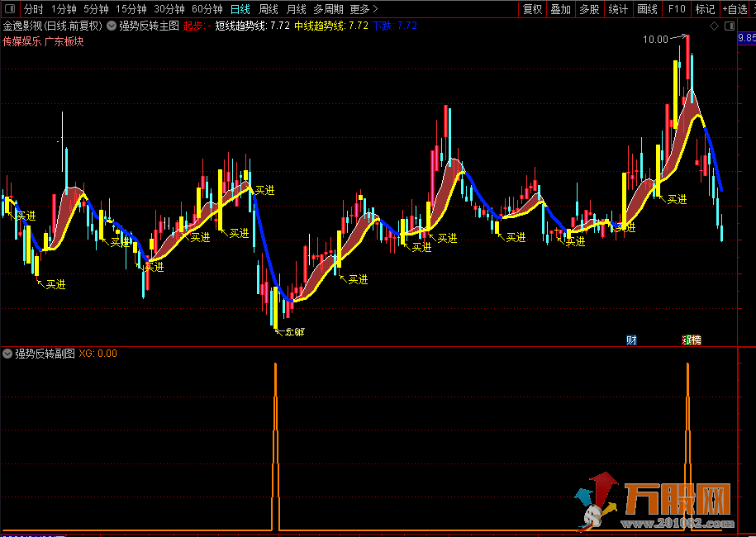Expand the 强势反转主图 indicator menu
Image resolution: width=756 pixels, height=537 pixels.
click(x=112, y=26)
